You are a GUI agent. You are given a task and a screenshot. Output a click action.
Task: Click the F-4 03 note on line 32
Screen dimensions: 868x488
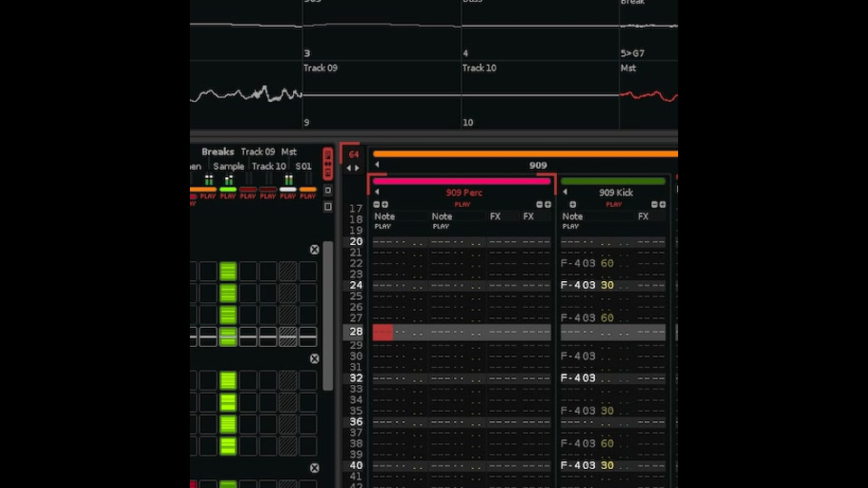[x=578, y=378]
